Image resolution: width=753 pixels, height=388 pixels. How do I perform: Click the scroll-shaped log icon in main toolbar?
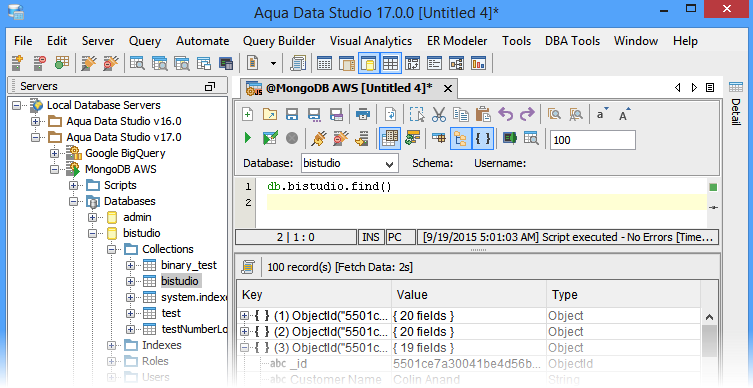coord(298,63)
